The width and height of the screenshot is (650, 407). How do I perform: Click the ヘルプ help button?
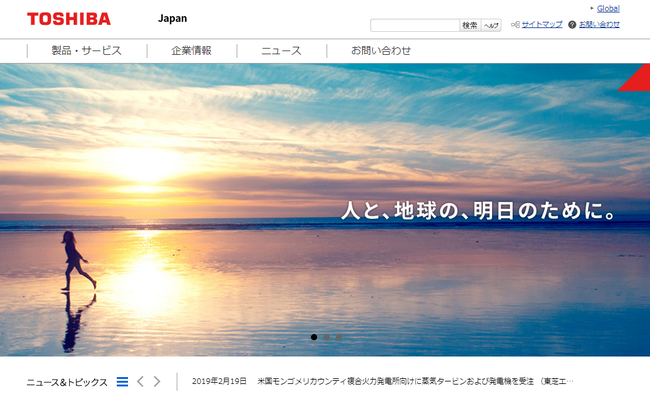pyautogui.click(x=491, y=25)
